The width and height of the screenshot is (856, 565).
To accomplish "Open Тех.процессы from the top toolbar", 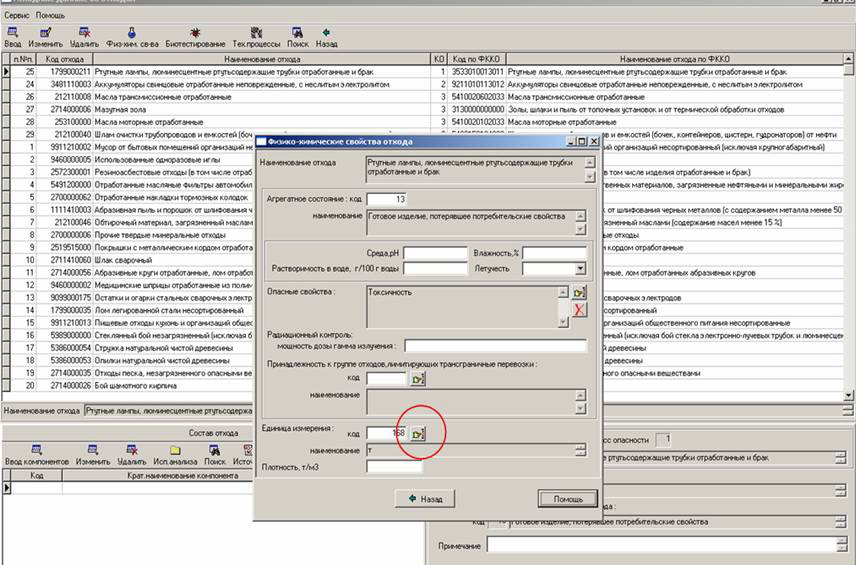I will [x=255, y=37].
